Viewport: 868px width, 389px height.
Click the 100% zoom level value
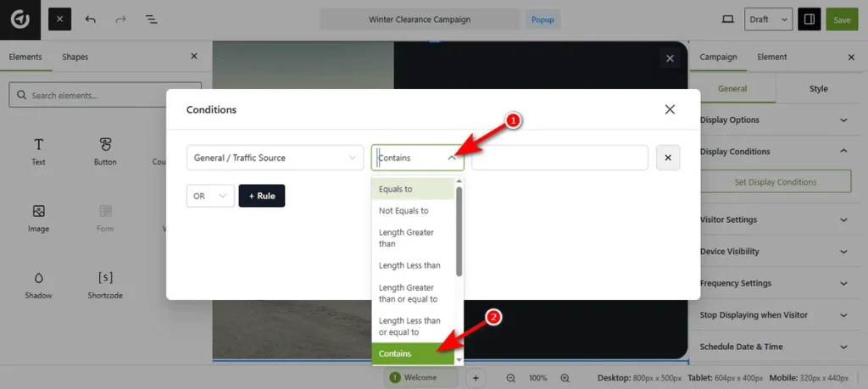point(537,378)
